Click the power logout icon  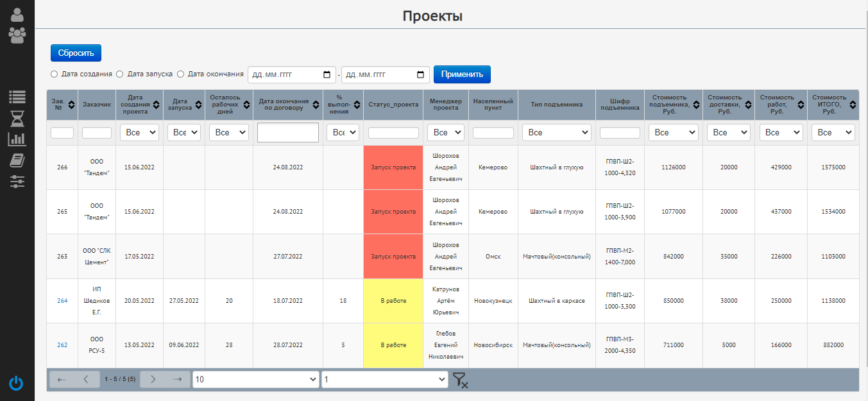(17, 384)
